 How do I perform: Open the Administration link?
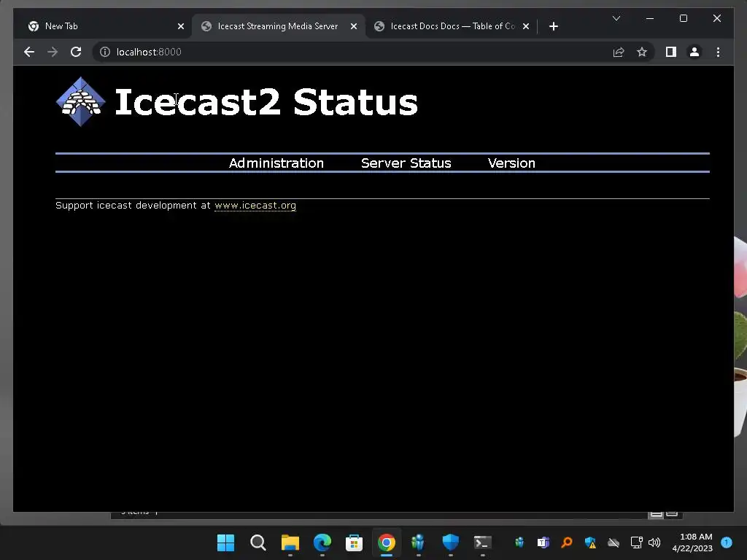276,163
